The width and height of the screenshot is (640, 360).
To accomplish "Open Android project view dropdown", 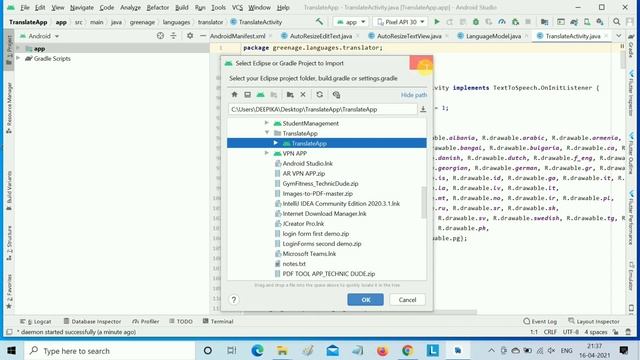I will point(39,36).
